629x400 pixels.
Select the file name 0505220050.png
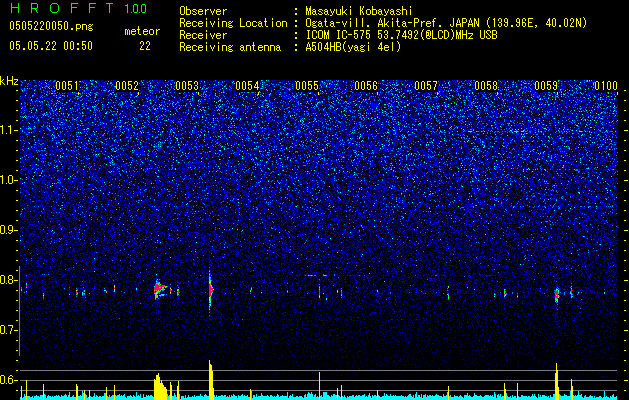(x=51, y=26)
